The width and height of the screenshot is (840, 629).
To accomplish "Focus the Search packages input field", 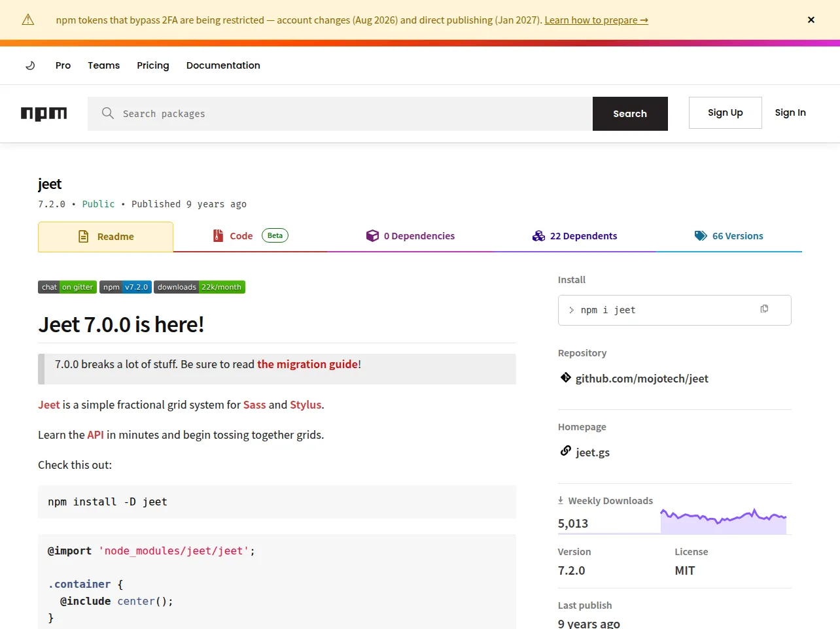I will click(340, 114).
